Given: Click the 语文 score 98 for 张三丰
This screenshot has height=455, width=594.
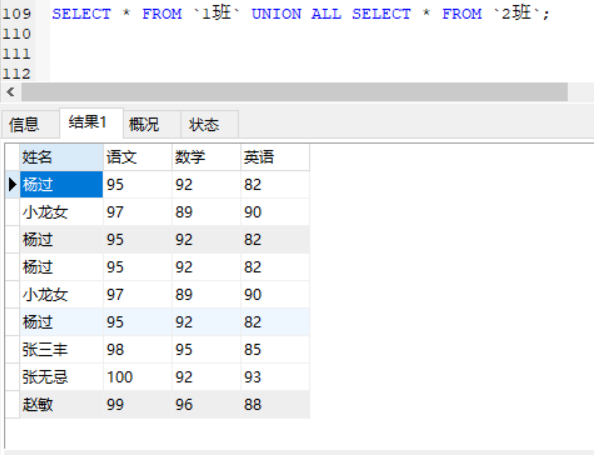Looking at the screenshot, I should click(138, 349).
